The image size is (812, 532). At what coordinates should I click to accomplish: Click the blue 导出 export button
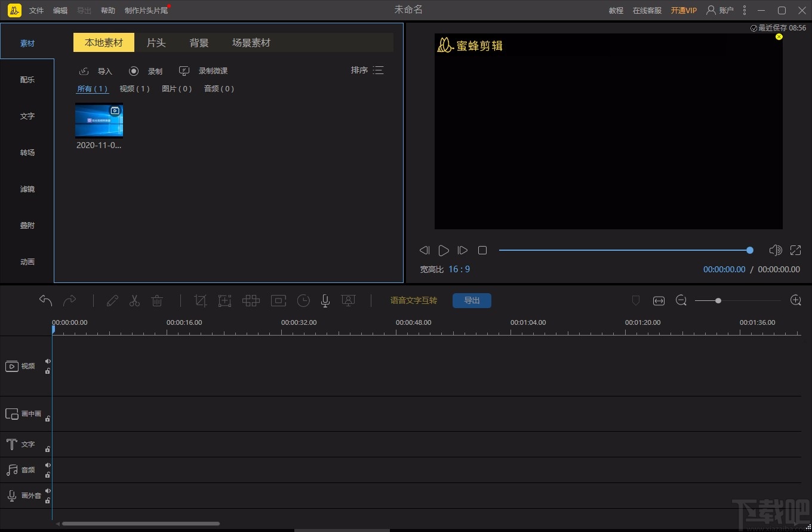[472, 300]
